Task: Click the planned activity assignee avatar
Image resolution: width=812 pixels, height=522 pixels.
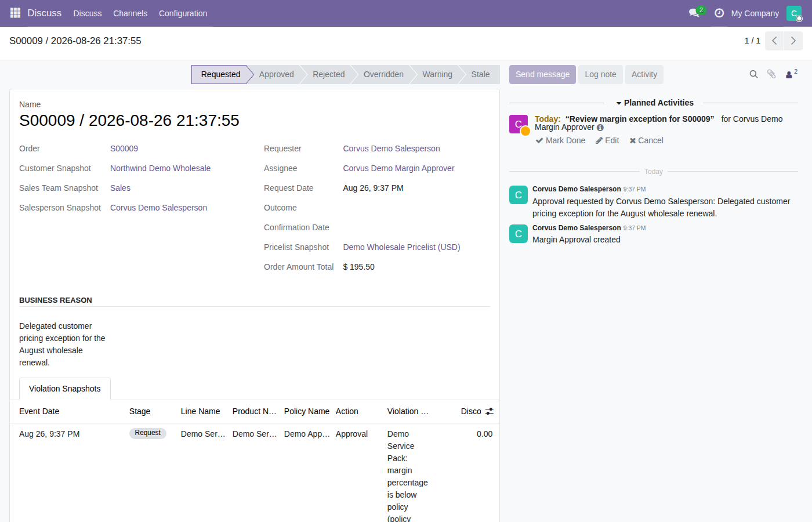Action: pyautogui.click(x=519, y=124)
